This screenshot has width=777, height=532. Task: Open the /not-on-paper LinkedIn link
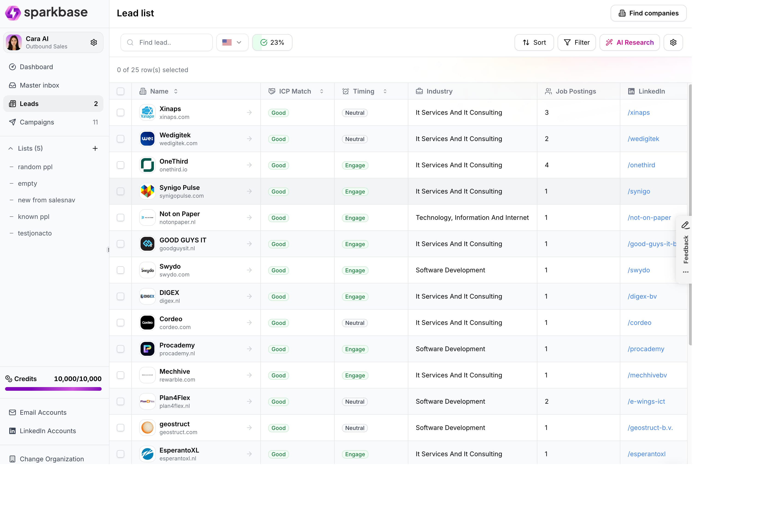point(649,218)
